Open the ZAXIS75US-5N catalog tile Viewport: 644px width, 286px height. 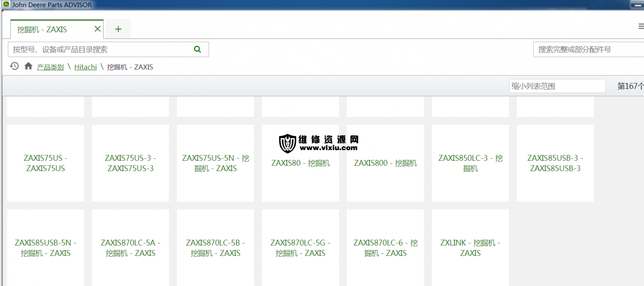coord(216,163)
